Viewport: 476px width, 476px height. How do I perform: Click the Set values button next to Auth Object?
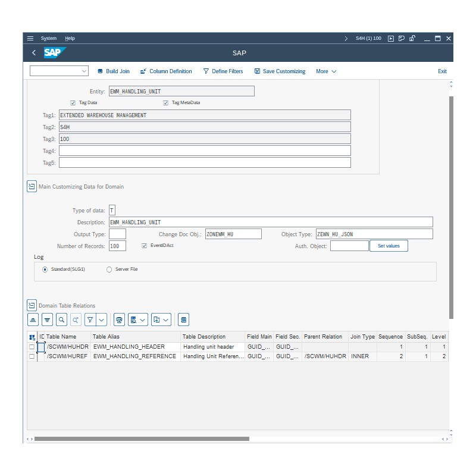coord(389,245)
